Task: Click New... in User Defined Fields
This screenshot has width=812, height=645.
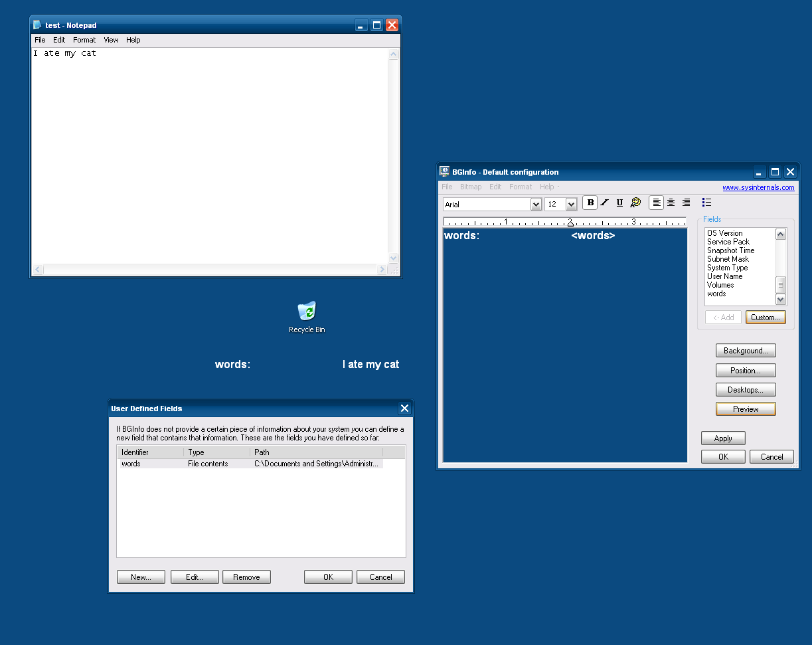Action: pyautogui.click(x=141, y=577)
